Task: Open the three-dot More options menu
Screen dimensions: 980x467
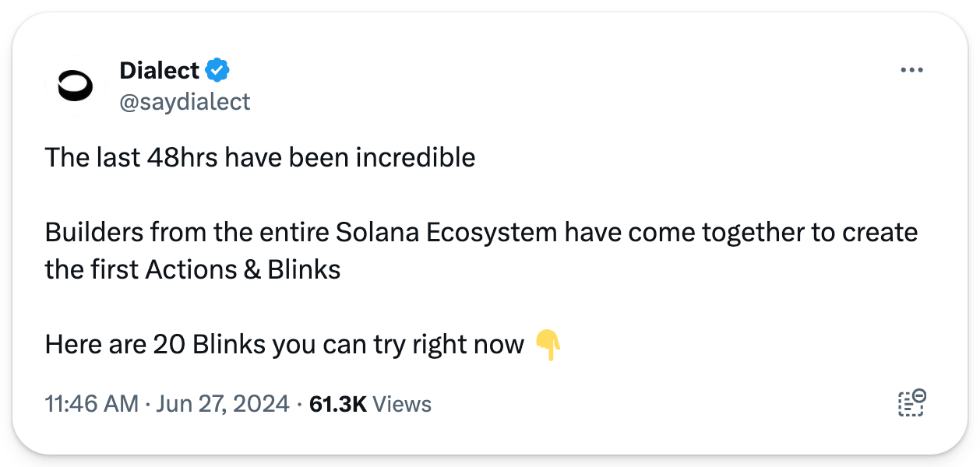Action: (x=911, y=70)
